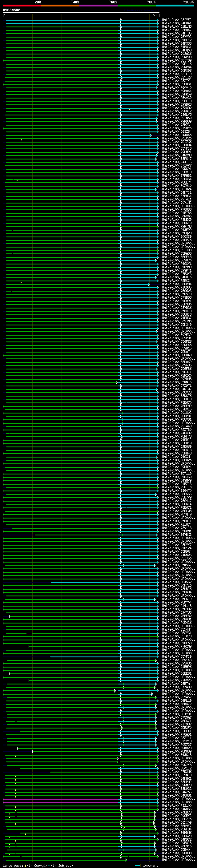Choose UniRef100_Q7X8D0 hit

pos(177,108)
